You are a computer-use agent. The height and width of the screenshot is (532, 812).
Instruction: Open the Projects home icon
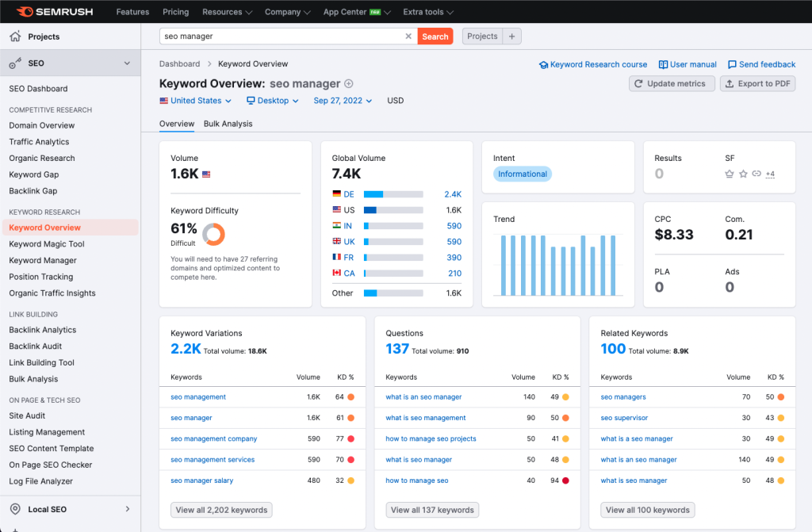pyautogui.click(x=16, y=36)
